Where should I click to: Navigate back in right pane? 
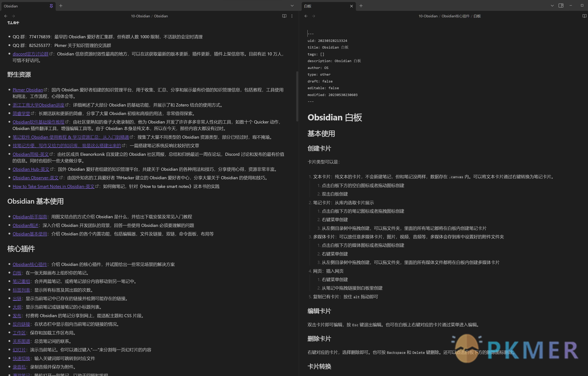(306, 16)
